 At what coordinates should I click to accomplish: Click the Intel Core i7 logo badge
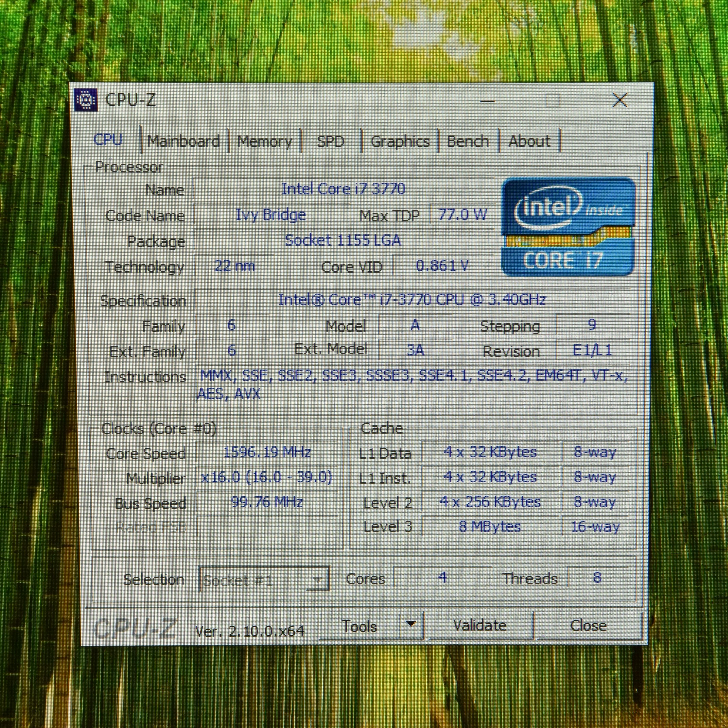(569, 227)
